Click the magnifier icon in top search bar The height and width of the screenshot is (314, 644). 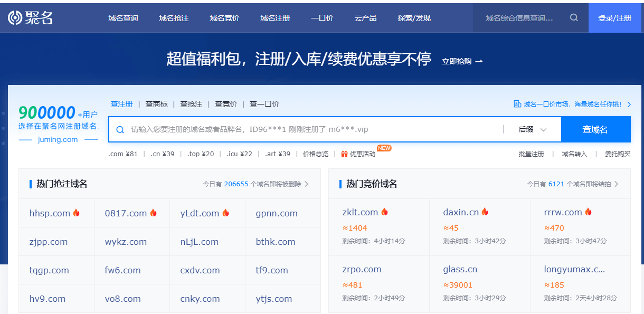click(574, 17)
